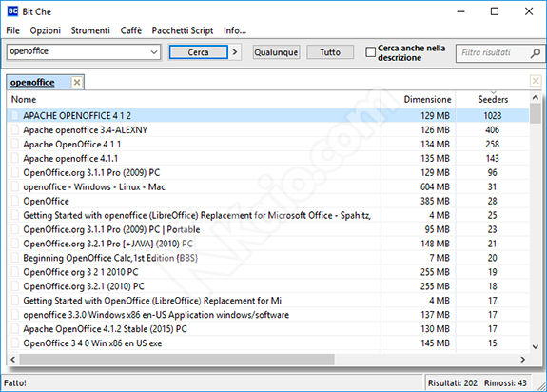Screen dimensions: 547x392
Task: Open the Opzioni menu
Action: pyautogui.click(x=46, y=30)
